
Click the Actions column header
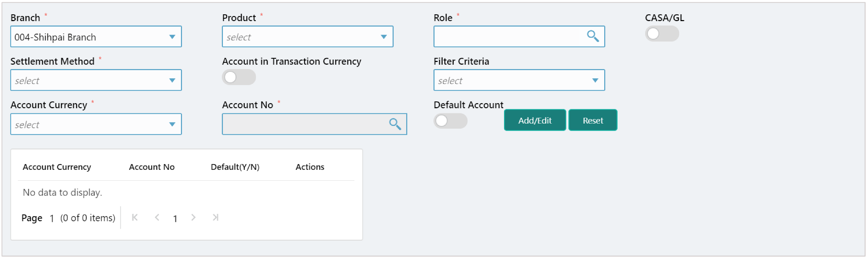[310, 167]
